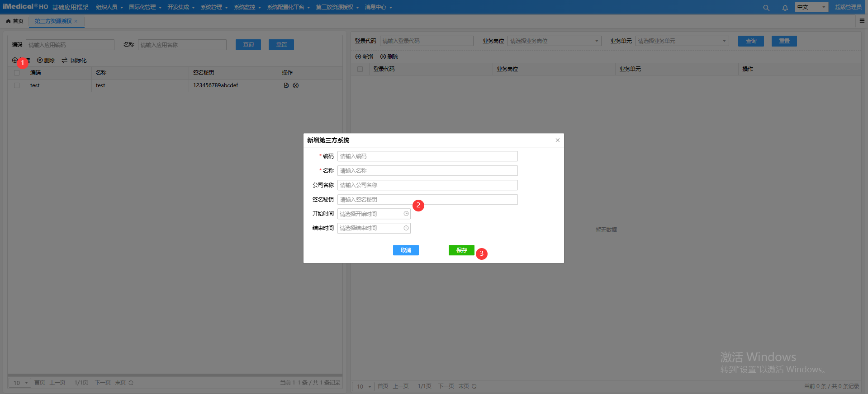Open the 系统管理 menu

click(214, 7)
